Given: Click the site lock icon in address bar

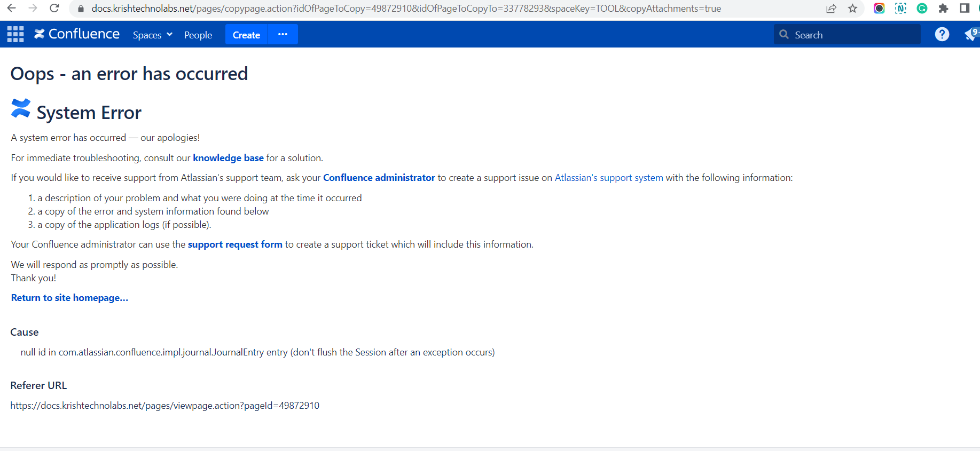Looking at the screenshot, I should 81,9.
